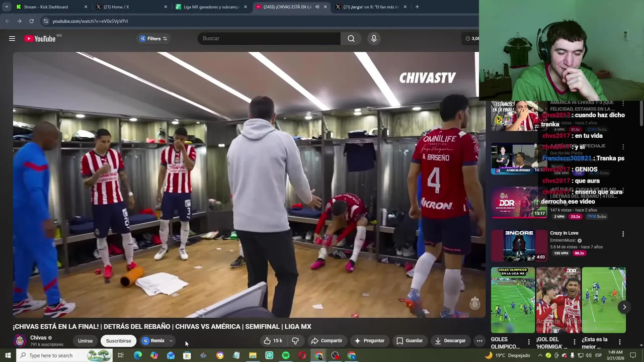Click the browser address bar URL
The width and height of the screenshot is (644, 362).
pos(90,21)
